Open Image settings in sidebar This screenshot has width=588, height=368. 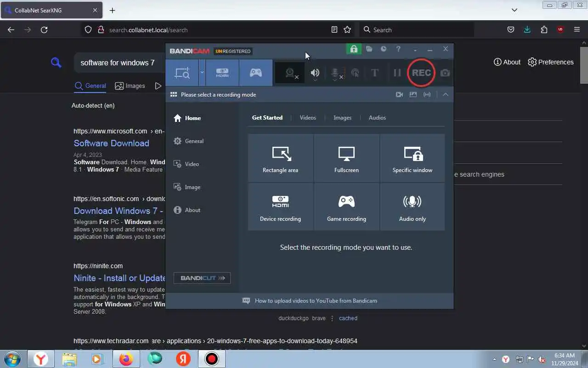tap(187, 187)
